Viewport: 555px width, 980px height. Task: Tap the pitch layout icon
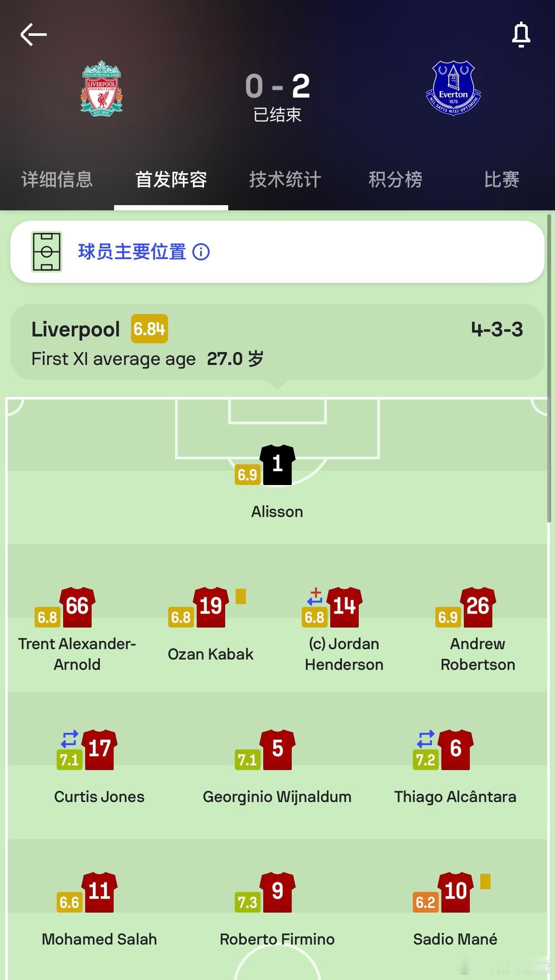[x=47, y=252]
